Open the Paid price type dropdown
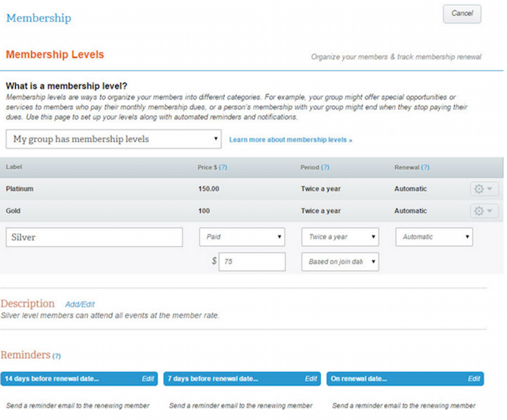Viewport: 507px width, 420px height. click(242, 237)
